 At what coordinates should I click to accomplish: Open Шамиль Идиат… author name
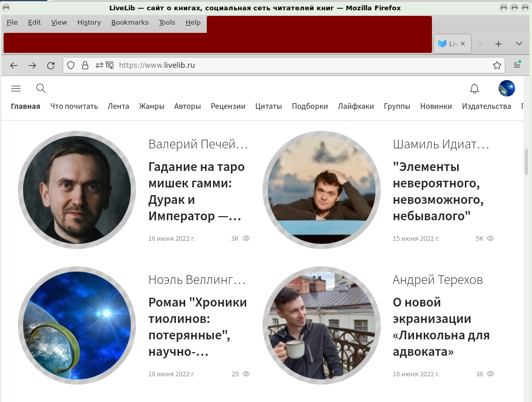[441, 144]
